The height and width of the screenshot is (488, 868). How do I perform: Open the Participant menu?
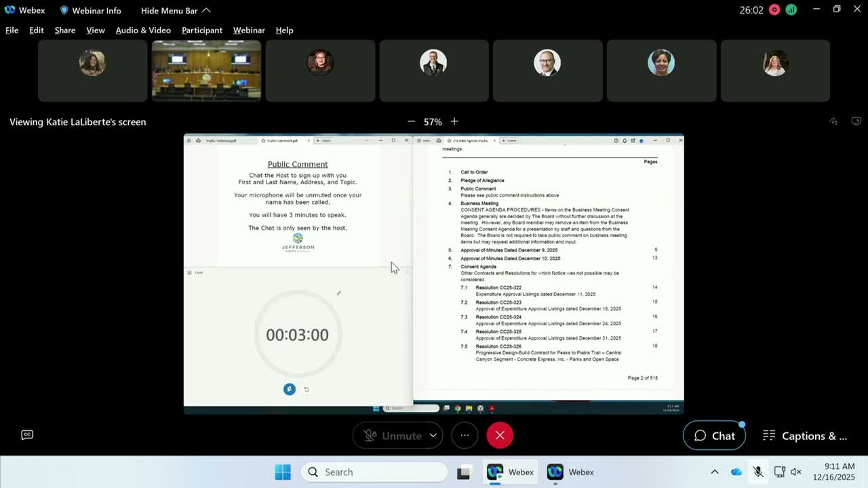tap(202, 30)
